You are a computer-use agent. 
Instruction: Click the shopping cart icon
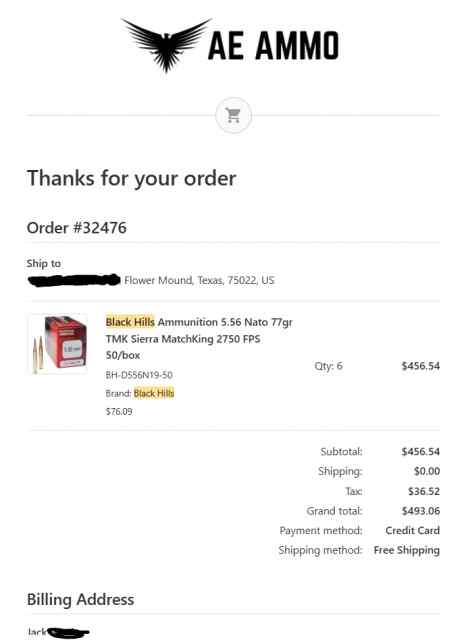pos(233,115)
